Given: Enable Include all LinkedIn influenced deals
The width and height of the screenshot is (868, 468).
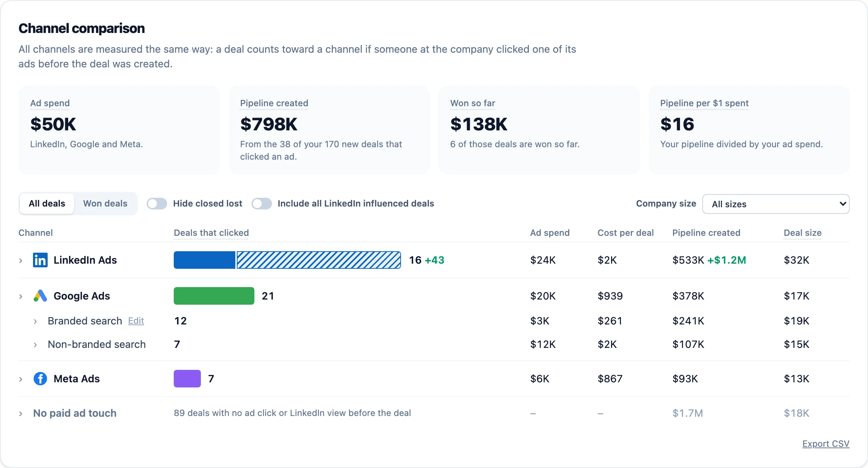Looking at the screenshot, I should [x=262, y=204].
